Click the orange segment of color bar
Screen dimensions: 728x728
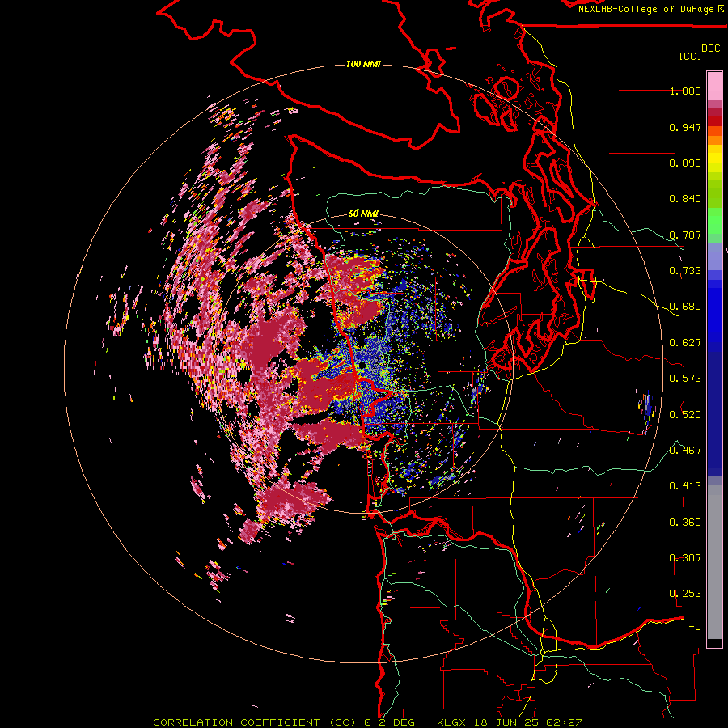pos(714,135)
